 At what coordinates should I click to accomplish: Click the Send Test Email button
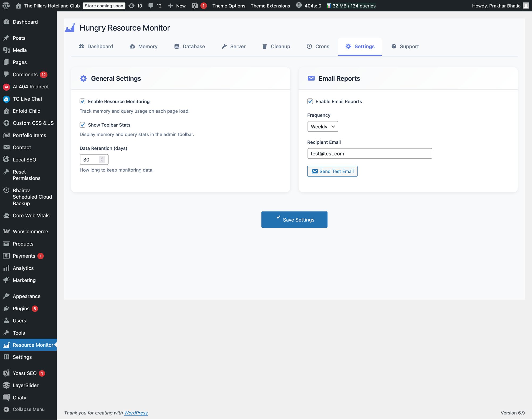tap(332, 171)
